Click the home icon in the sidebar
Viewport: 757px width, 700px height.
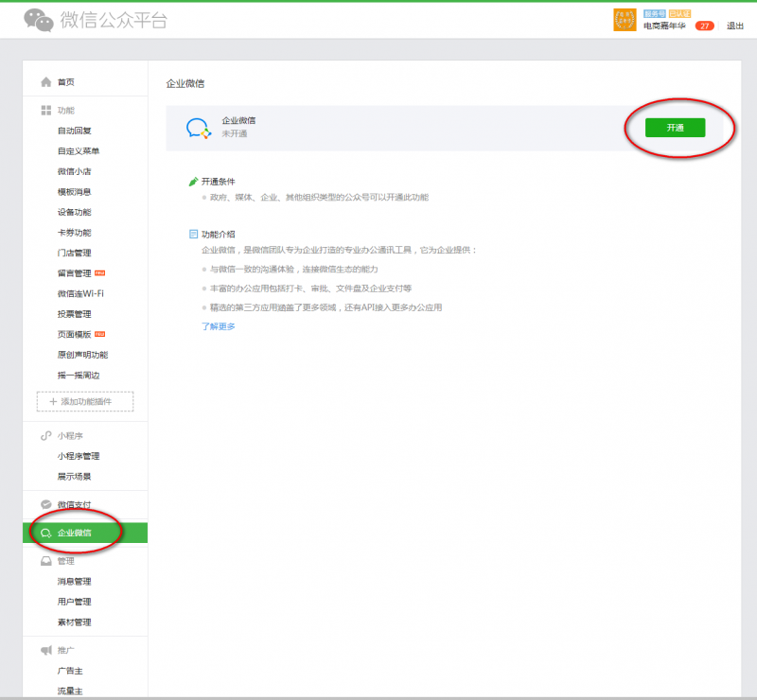coord(45,82)
